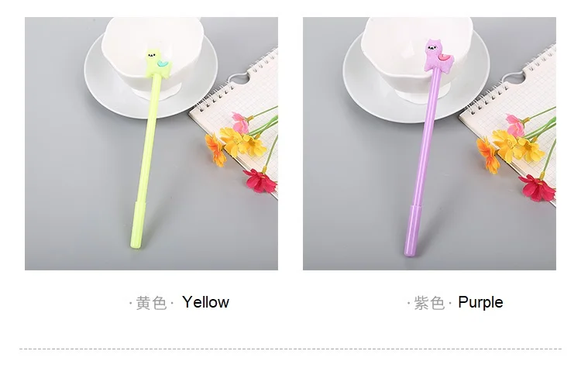This screenshot has width=581, height=392.
Task: Click the purple pen's cap end
Action: [x=412, y=231]
